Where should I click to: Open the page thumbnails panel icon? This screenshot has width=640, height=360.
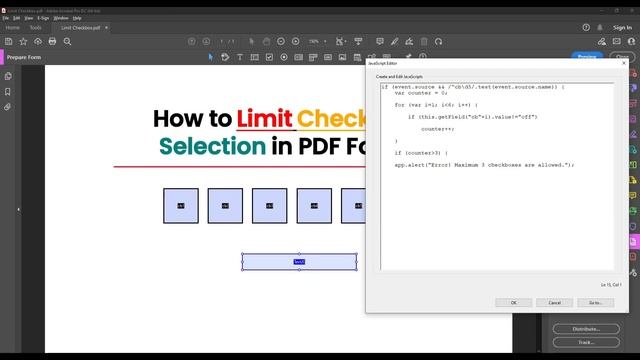tap(8, 76)
